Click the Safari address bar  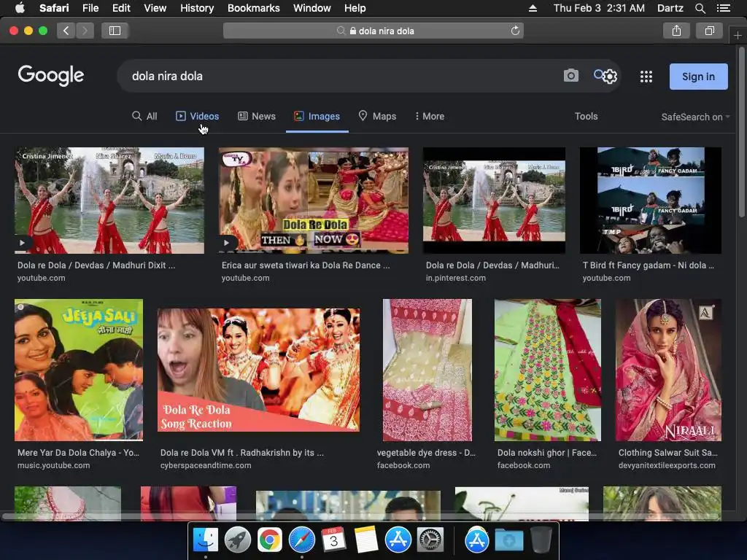pos(373,31)
